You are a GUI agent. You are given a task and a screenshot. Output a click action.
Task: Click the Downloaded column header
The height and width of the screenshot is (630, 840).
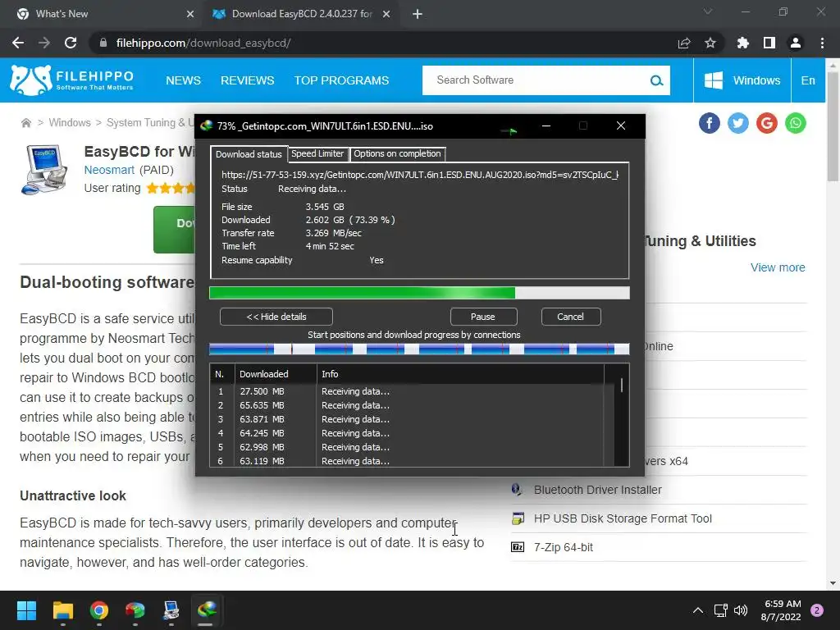point(276,374)
